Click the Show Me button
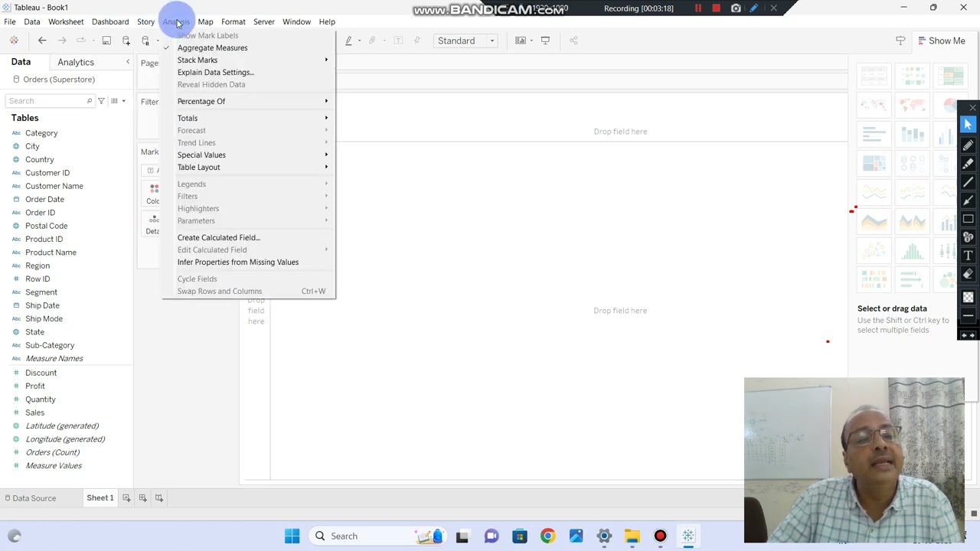This screenshot has height=551, width=980. click(941, 41)
